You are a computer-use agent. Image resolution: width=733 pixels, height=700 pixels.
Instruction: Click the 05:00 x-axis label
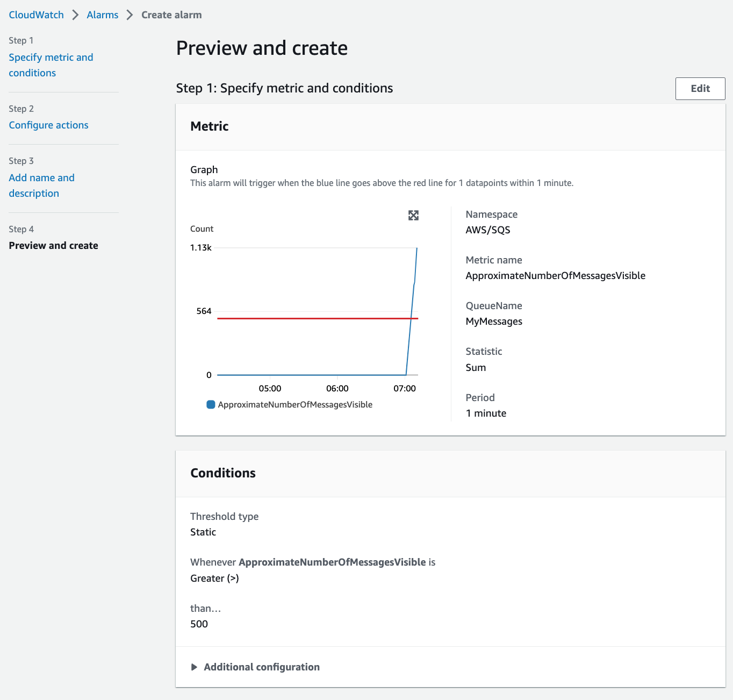(x=270, y=388)
